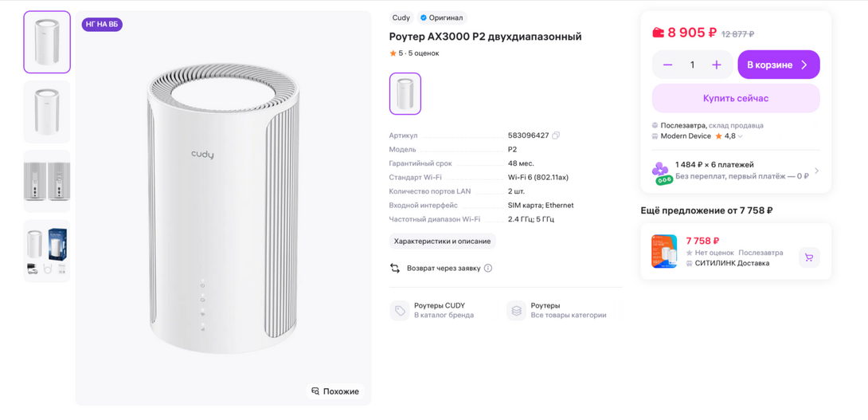Select the white color variant swatch
The image size is (868, 420).
click(405, 93)
